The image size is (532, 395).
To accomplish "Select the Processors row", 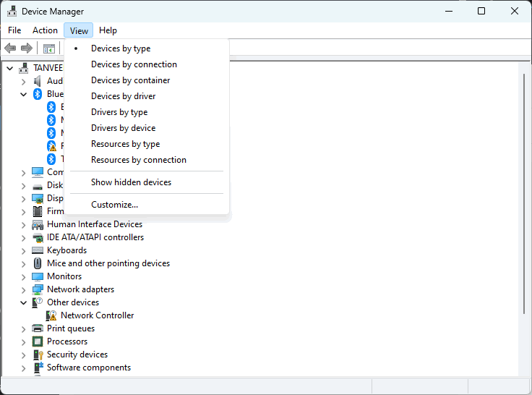I will (67, 341).
